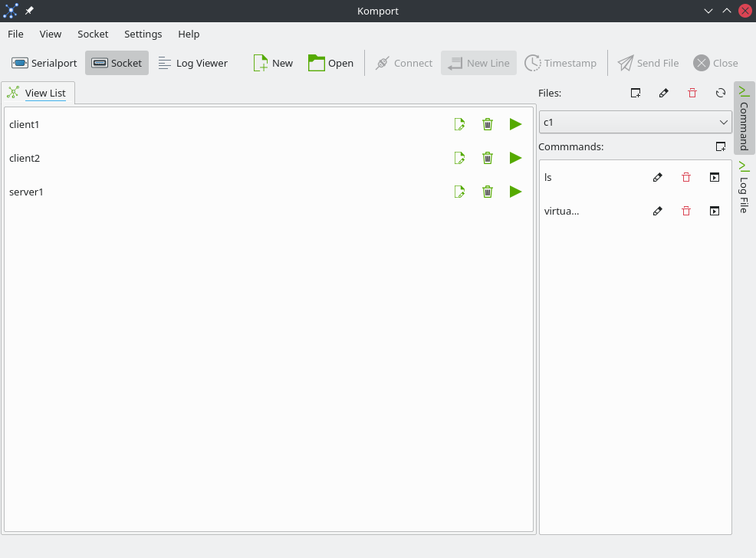Click the pin icon in title bar
The image size is (756, 558).
pyautogui.click(x=29, y=11)
